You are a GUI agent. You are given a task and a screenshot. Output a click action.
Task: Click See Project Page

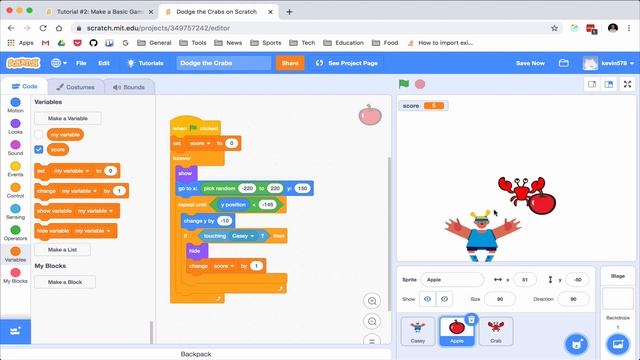click(347, 63)
